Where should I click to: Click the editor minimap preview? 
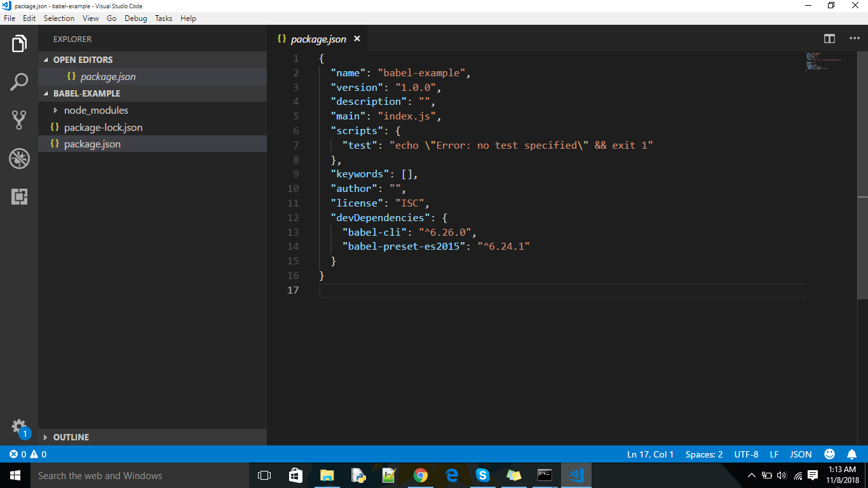(824, 62)
